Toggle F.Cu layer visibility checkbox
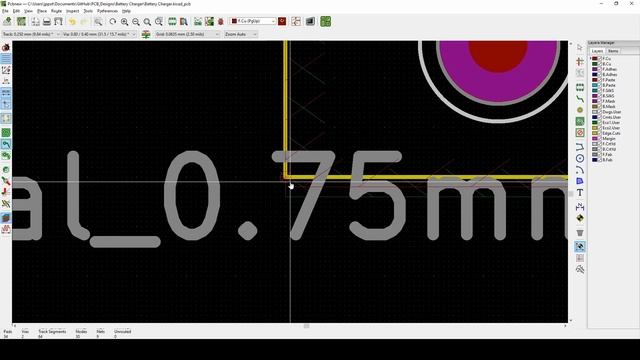The width and height of the screenshot is (640, 360). click(x=600, y=59)
